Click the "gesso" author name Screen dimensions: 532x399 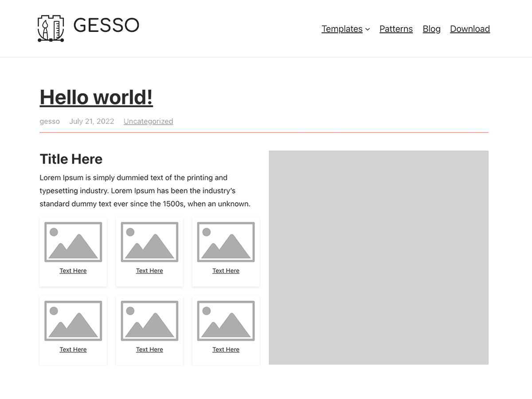(x=50, y=121)
